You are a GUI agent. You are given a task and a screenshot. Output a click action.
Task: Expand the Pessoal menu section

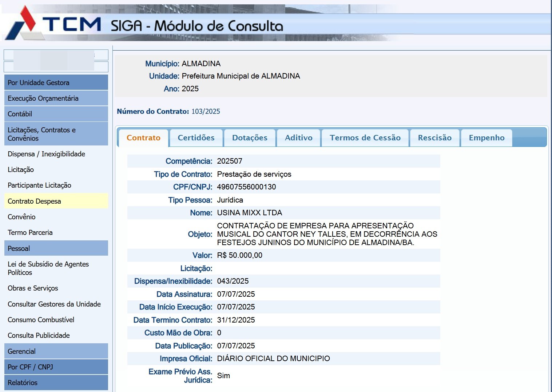click(x=56, y=248)
